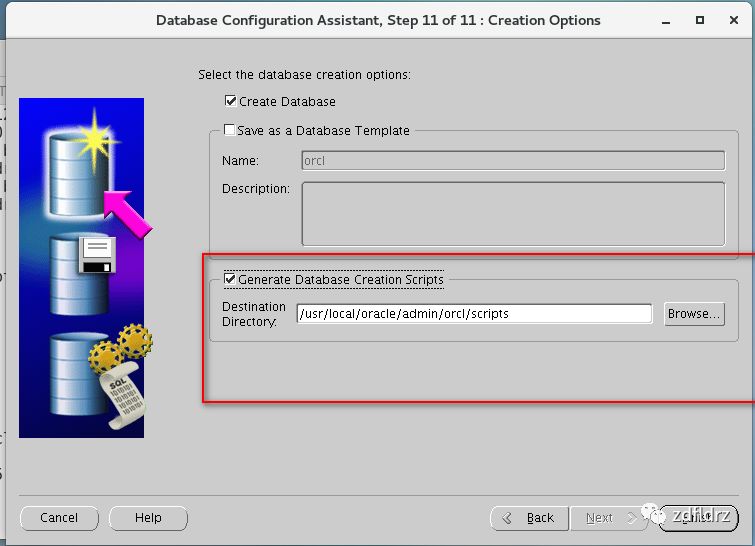Go to previous step with Back

529,518
